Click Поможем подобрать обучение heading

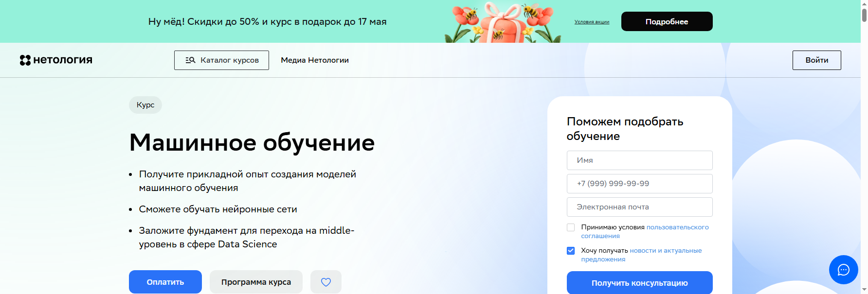pyautogui.click(x=625, y=129)
